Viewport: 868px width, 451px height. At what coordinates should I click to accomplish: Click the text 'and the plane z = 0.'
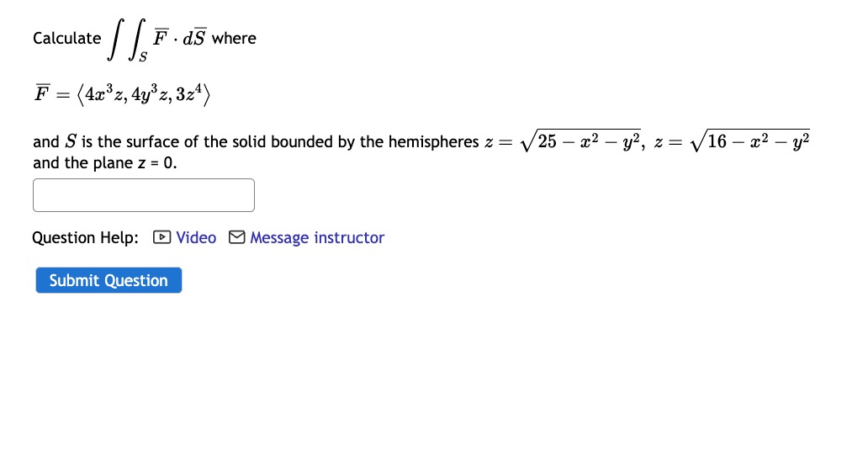[x=104, y=163]
